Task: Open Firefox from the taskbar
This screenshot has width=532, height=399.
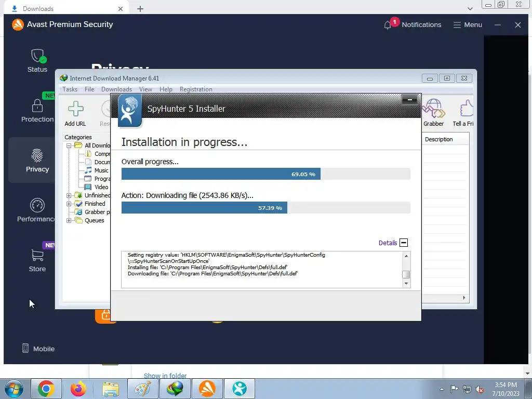Action: 78,389
